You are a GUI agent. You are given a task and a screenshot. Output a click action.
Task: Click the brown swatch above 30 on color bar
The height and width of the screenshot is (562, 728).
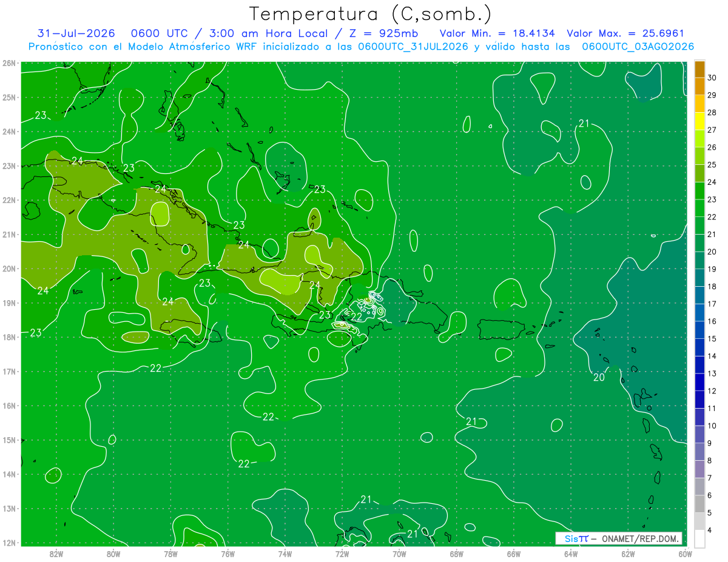pos(699,69)
